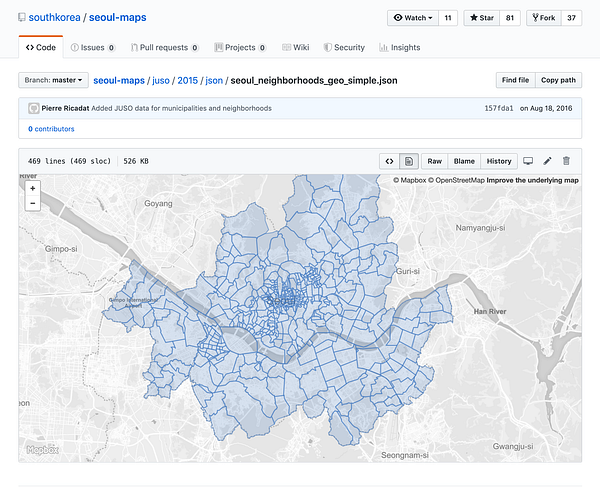The height and width of the screenshot is (502, 600).
Task: Click the Namyangju-si map label
Action: [480, 228]
